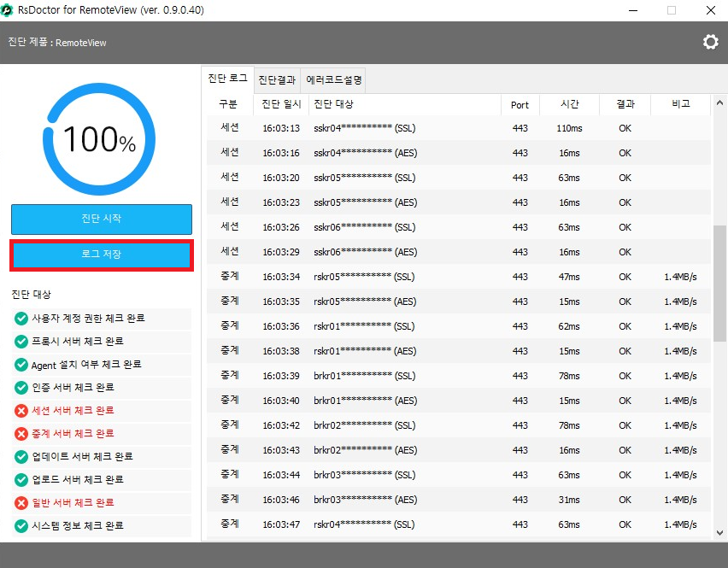Click green check icon beside 프록시 서버 체크
This screenshot has width=728, height=568.
21,342
